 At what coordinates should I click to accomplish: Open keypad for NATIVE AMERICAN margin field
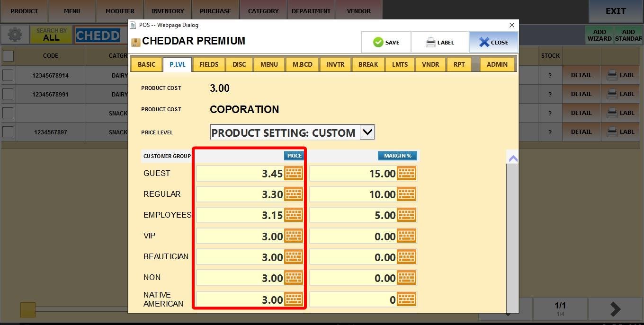406,299
